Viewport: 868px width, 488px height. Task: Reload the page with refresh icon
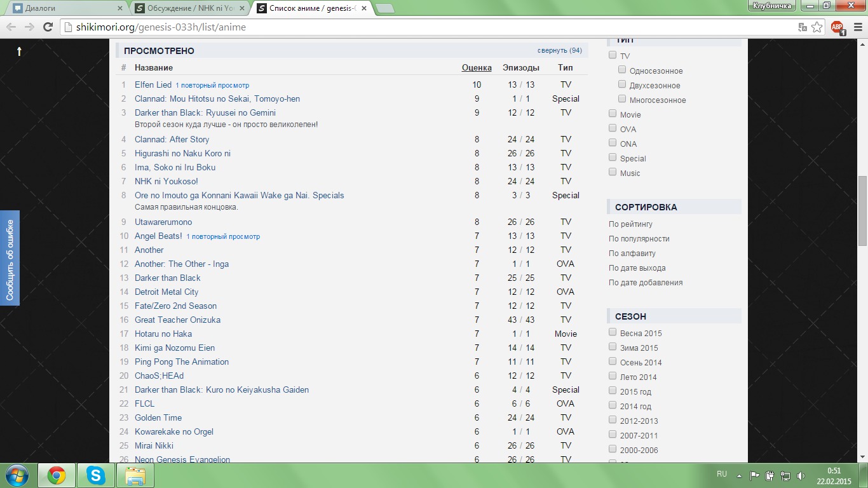(48, 27)
